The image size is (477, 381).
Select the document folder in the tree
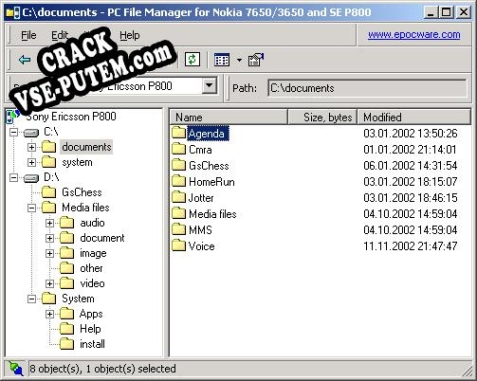102,238
